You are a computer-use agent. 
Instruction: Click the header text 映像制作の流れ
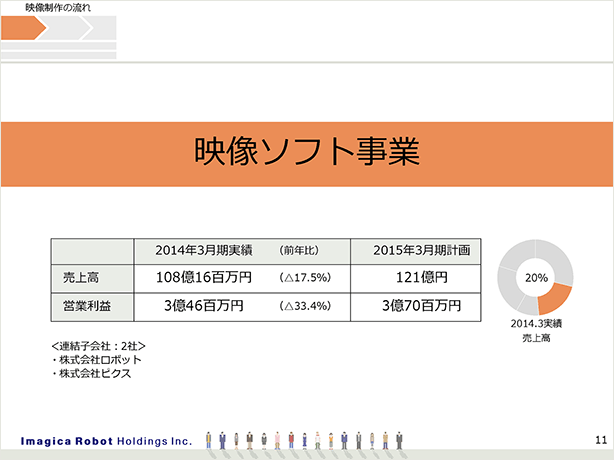click(x=58, y=7)
